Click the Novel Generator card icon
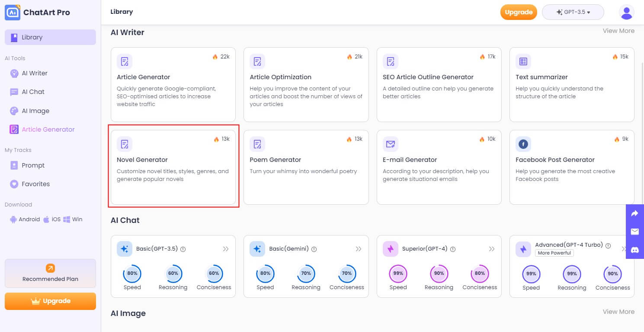The width and height of the screenshot is (644, 332). point(125,144)
